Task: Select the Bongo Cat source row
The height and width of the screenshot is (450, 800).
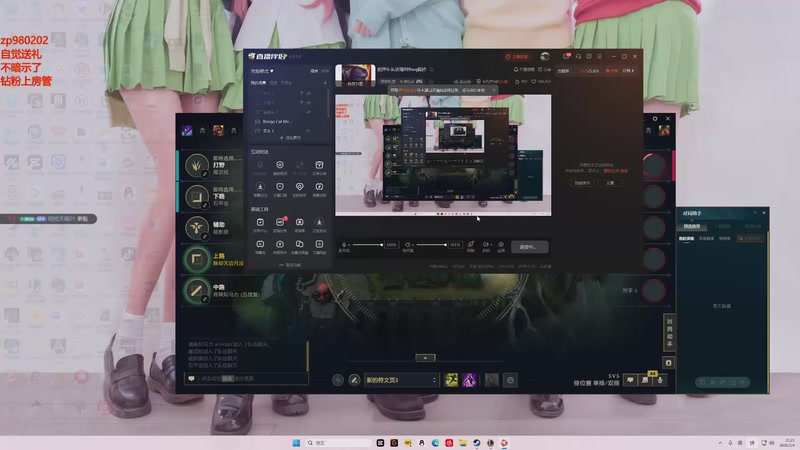Action: [x=290, y=121]
